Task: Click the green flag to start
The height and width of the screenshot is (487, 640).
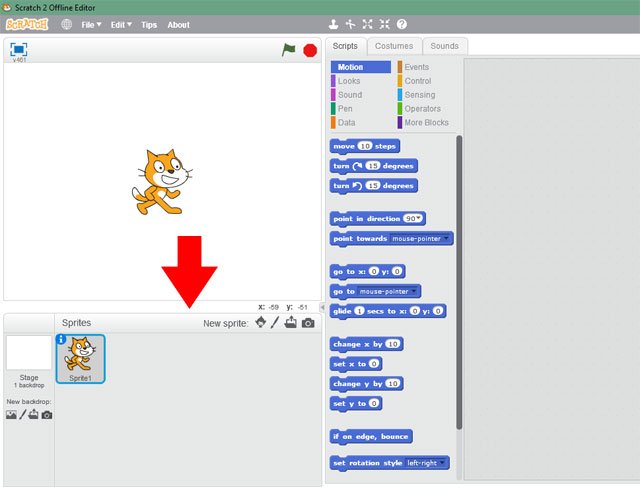Action: (x=289, y=49)
